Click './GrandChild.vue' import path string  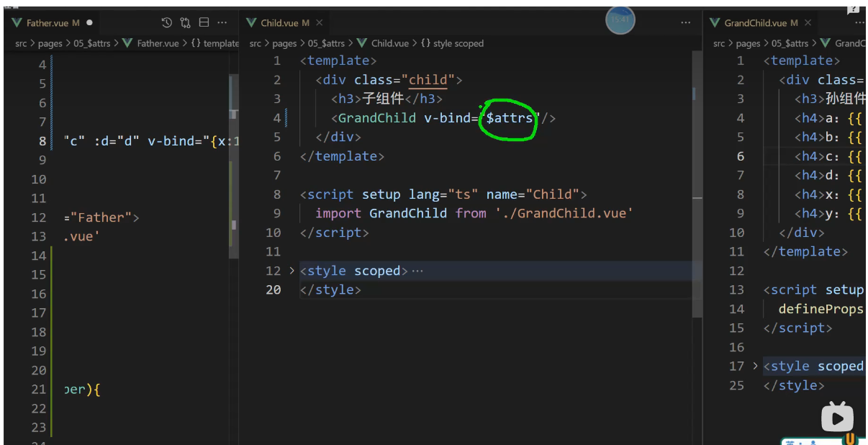(564, 213)
